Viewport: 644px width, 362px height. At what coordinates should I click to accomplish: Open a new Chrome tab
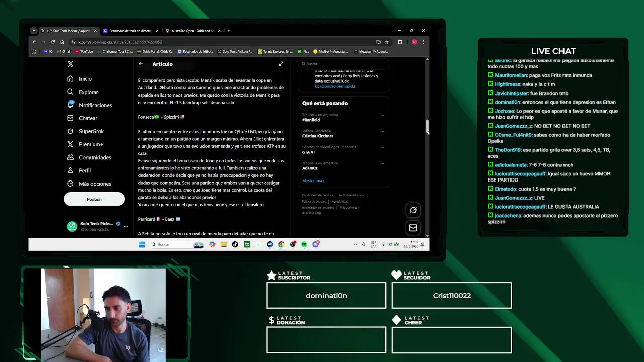click(229, 31)
